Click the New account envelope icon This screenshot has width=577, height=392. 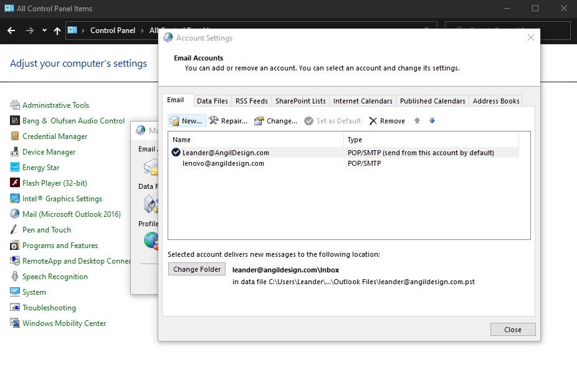(x=174, y=121)
